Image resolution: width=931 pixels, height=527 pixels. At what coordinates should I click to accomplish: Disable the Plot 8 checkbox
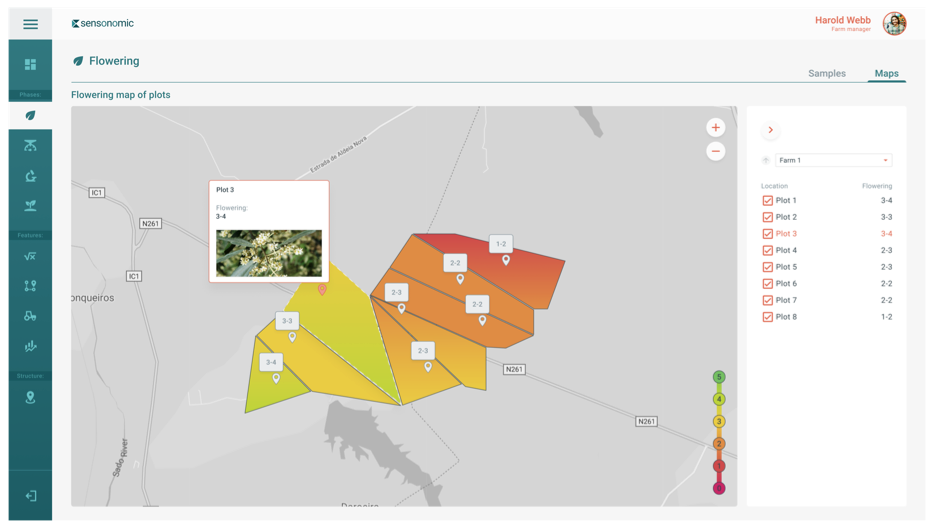click(x=768, y=317)
